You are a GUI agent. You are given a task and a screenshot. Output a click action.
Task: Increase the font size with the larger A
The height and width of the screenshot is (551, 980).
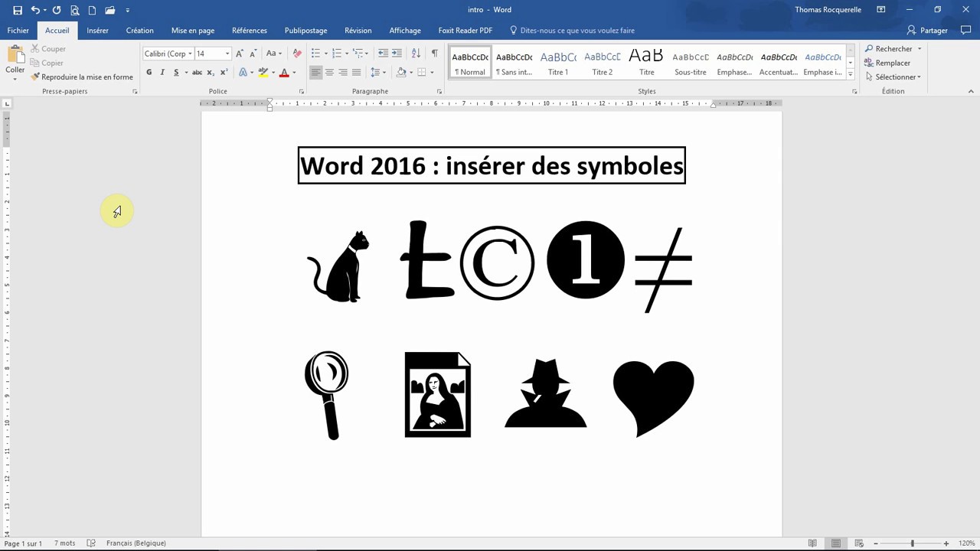click(x=240, y=54)
